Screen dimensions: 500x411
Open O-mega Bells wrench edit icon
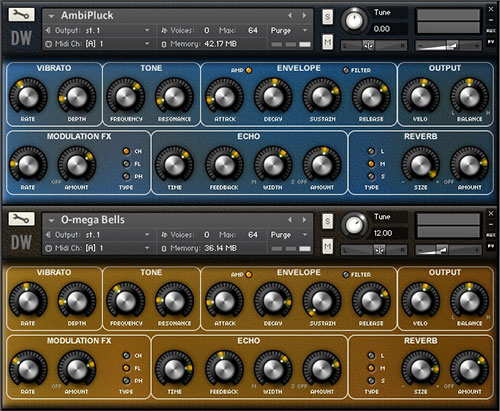pos(21,219)
